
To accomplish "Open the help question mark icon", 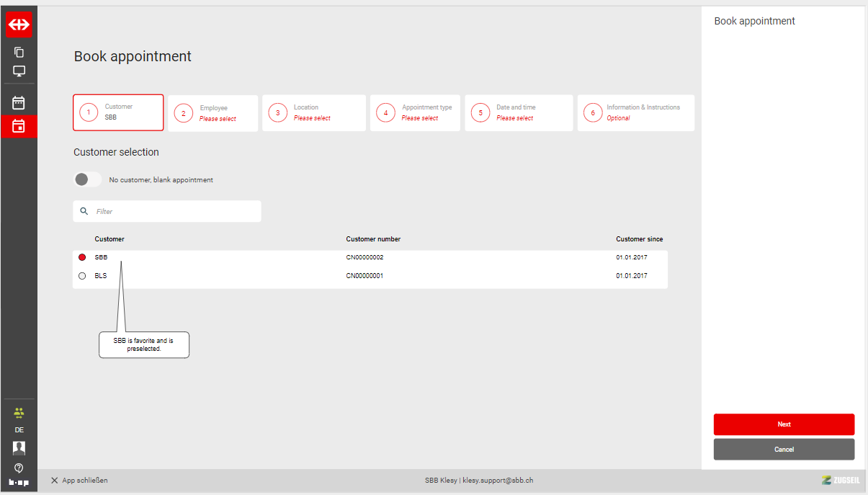I will point(19,468).
